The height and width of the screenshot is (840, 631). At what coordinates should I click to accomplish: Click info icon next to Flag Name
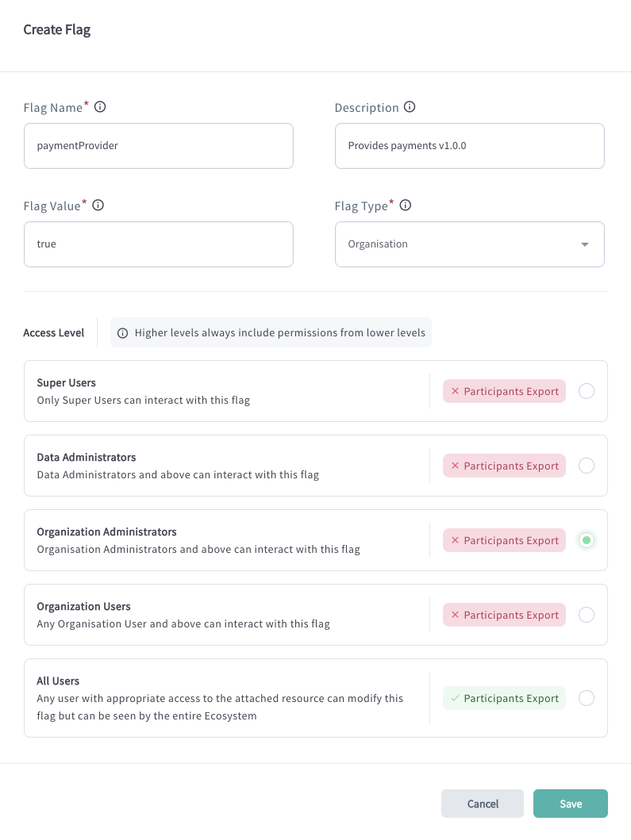point(100,107)
